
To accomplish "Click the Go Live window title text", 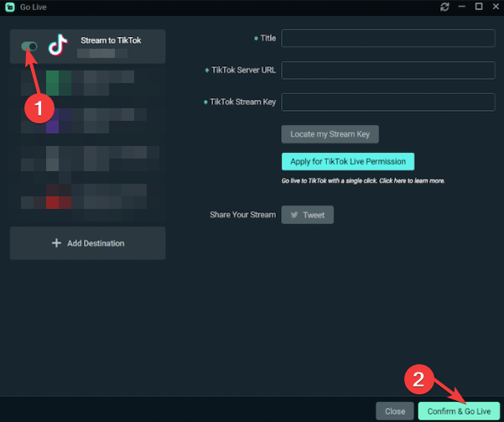I will tap(33, 7).
